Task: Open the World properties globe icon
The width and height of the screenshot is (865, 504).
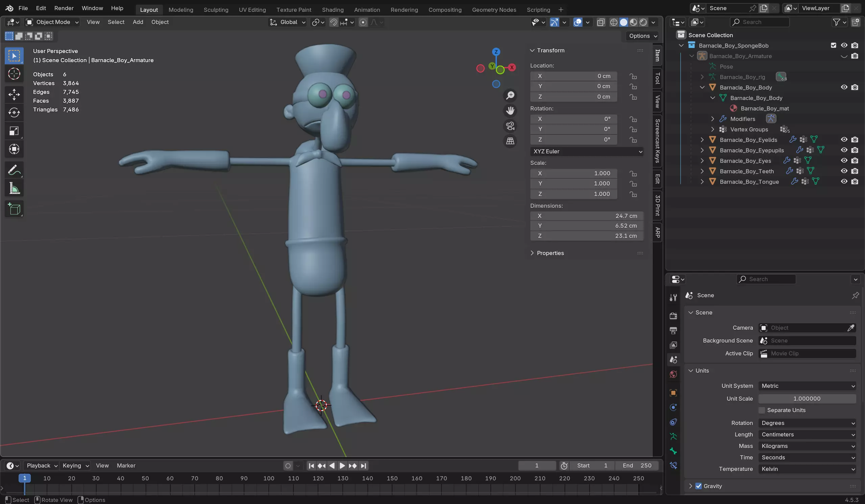Action: [x=673, y=374]
